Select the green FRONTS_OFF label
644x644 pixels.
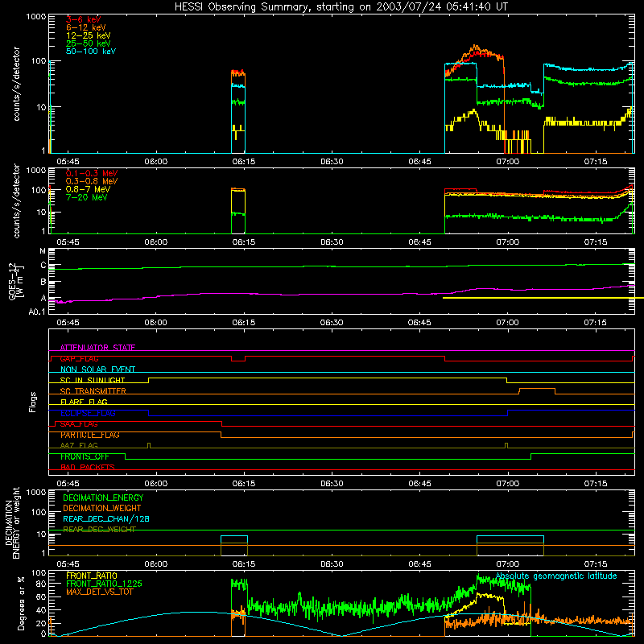85,456
